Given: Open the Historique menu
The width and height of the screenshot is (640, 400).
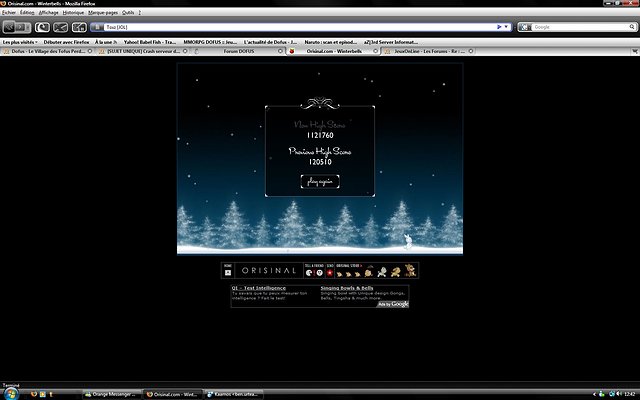Looking at the screenshot, I should [x=73, y=12].
